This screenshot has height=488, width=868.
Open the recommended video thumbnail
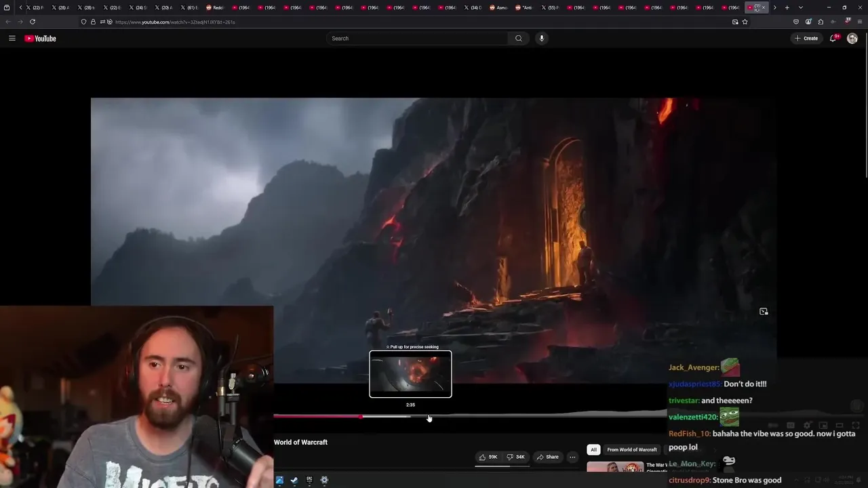(x=615, y=467)
